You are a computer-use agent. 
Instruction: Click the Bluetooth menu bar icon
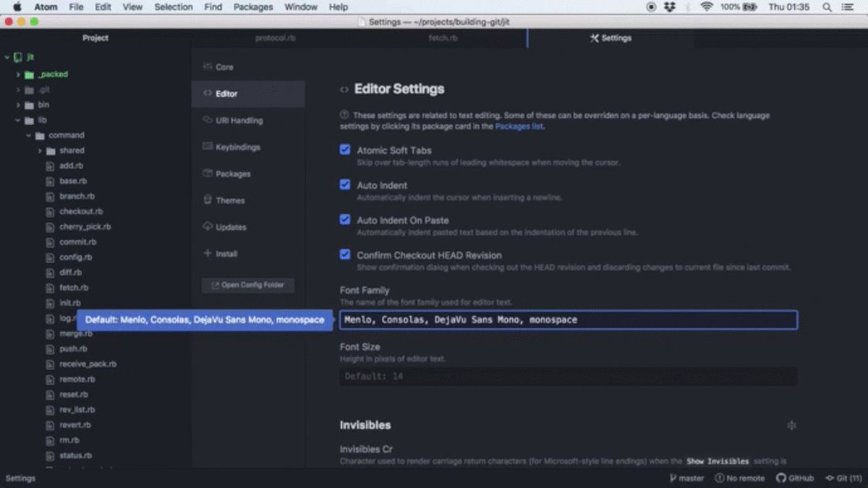coord(688,7)
